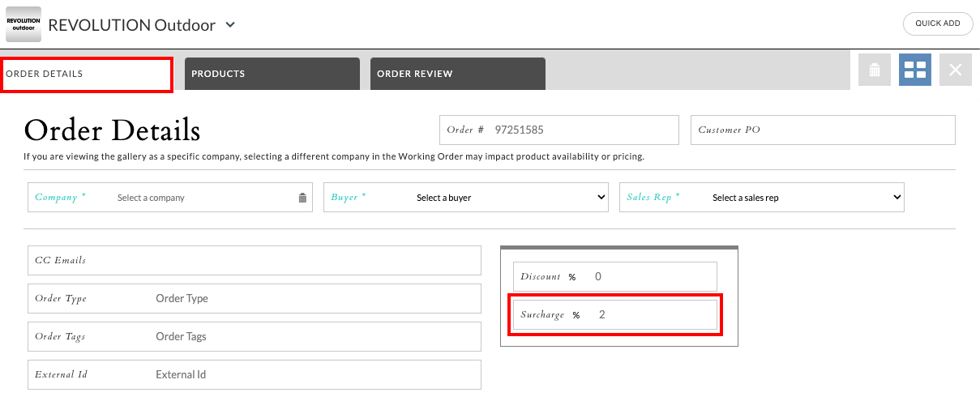Open the Buyer dropdown
Screen dimensions: 980x401
[466, 197]
